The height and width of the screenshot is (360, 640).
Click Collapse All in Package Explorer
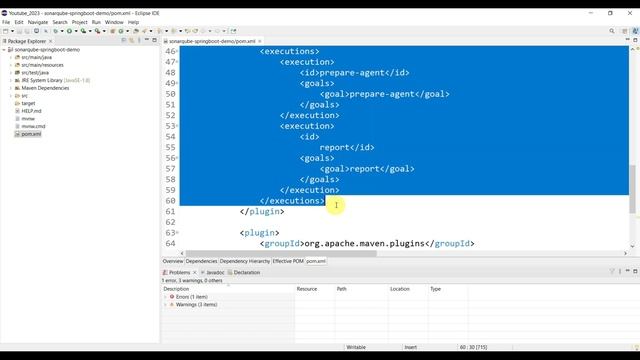(124, 40)
